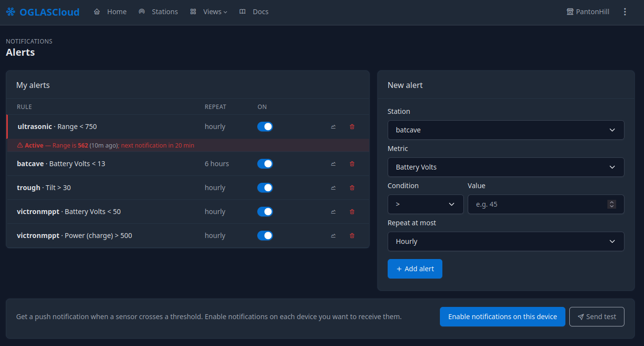The image size is (644, 346).
Task: Click the trough Tilt > 30 rule
Action: tap(44, 188)
